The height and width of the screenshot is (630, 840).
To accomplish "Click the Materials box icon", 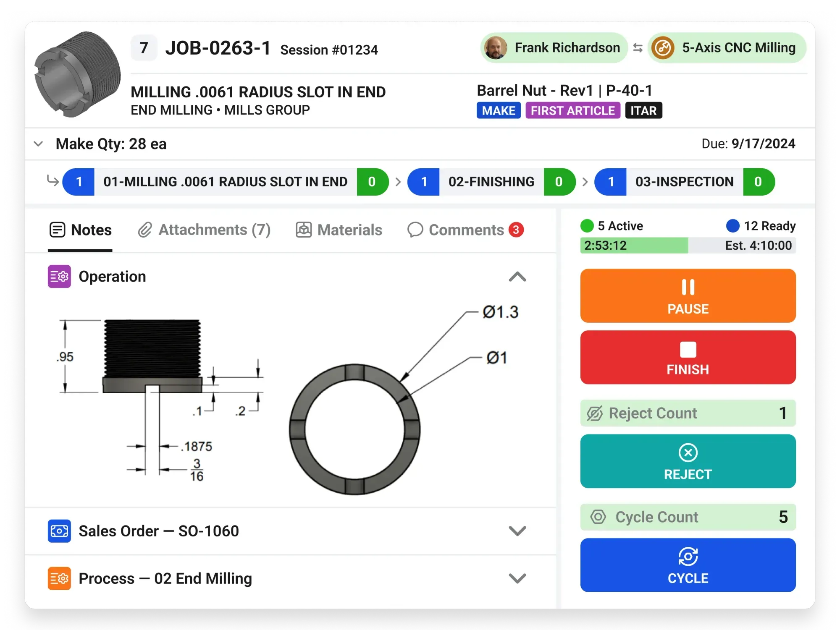I will 304,230.
